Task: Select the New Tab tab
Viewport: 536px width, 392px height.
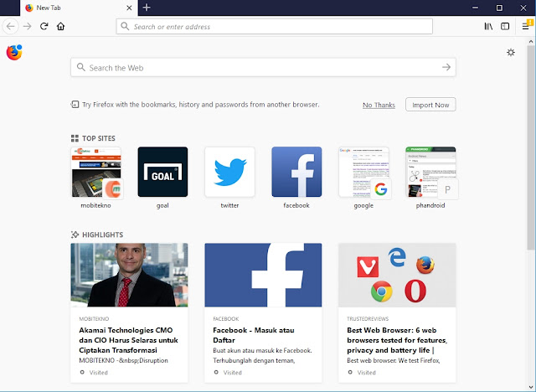Action: 79,8
